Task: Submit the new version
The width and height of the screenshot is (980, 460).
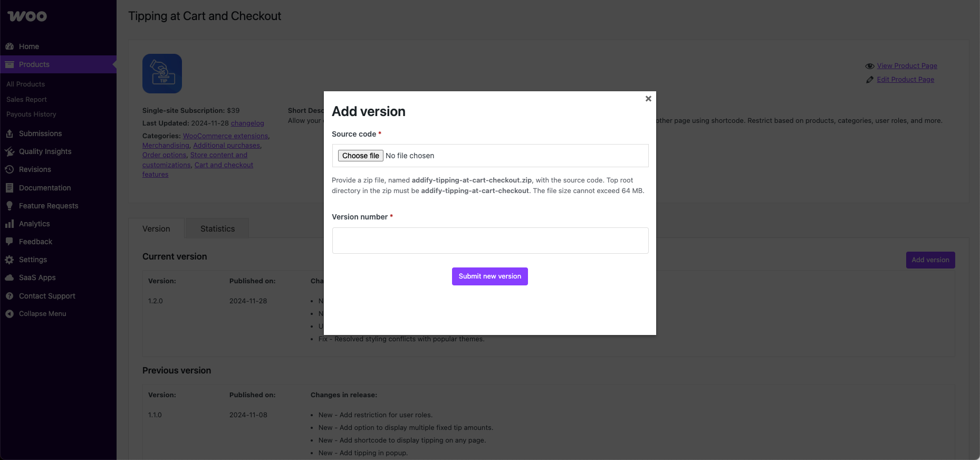Action: pyautogui.click(x=489, y=276)
